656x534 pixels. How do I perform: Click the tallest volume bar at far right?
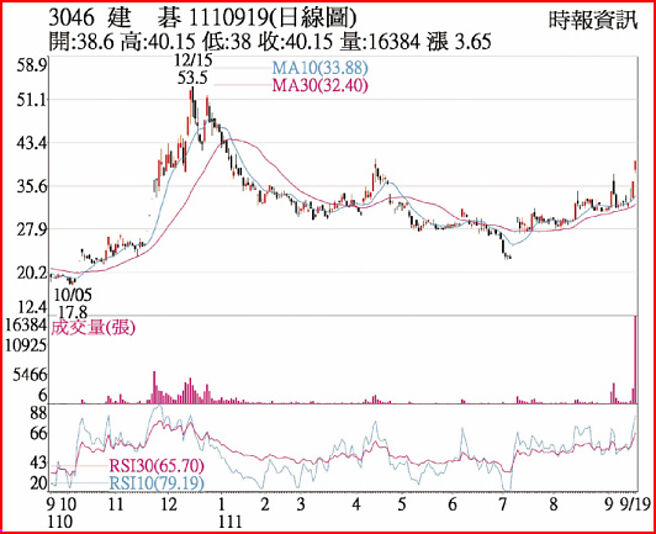click(635, 360)
